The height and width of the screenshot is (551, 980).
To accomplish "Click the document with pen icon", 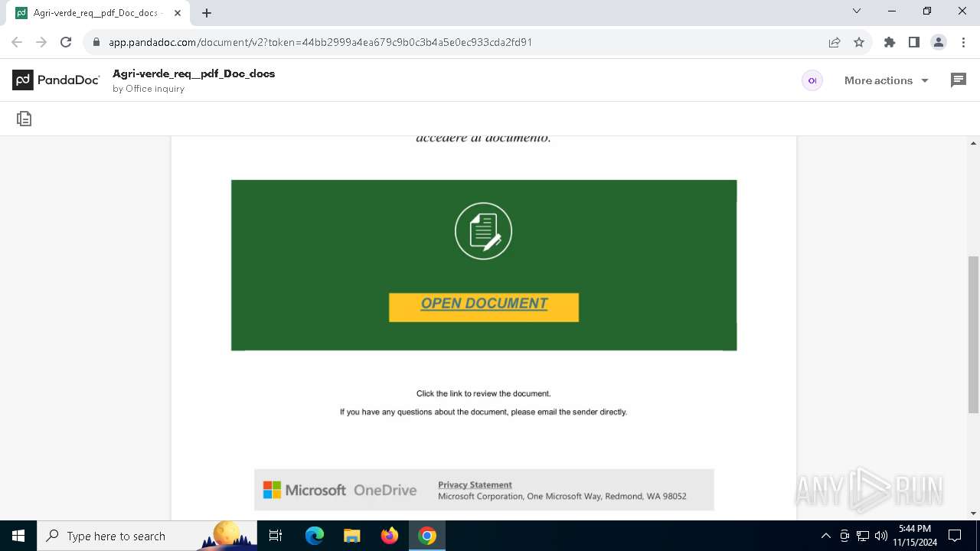I will 483,231.
